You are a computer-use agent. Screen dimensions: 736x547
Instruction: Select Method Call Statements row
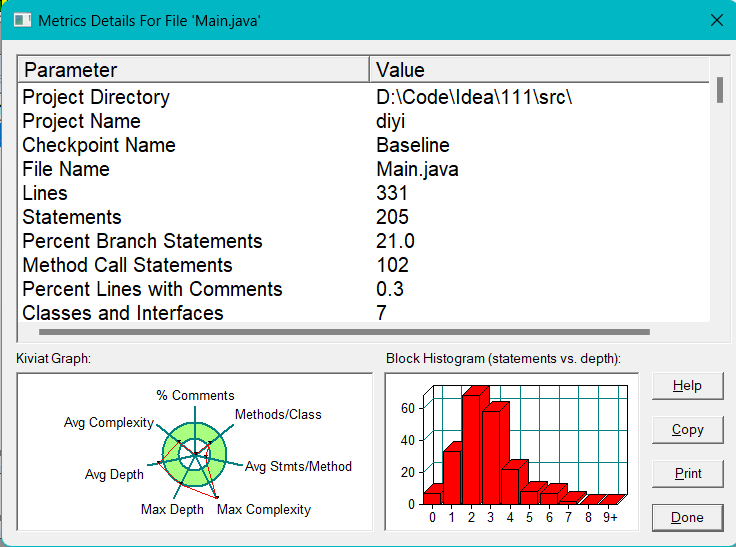tap(364, 265)
